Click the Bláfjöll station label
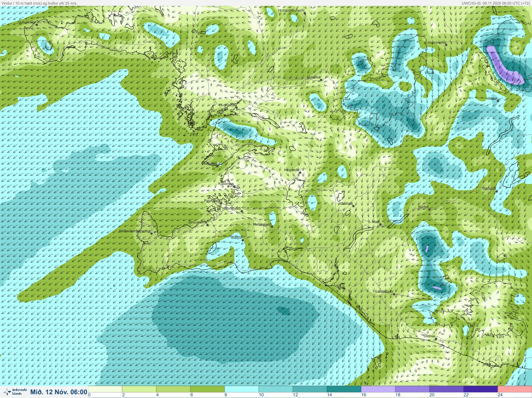 point(236,238)
